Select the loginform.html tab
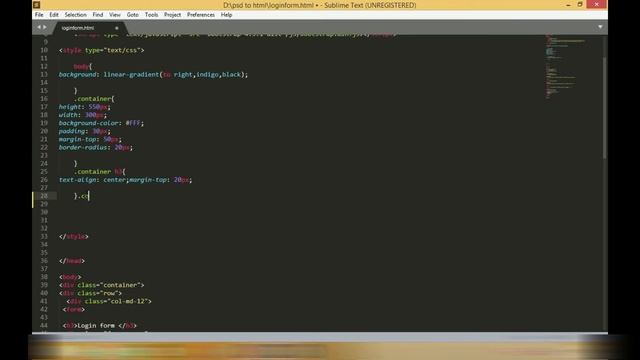640x360 pixels. click(89, 28)
